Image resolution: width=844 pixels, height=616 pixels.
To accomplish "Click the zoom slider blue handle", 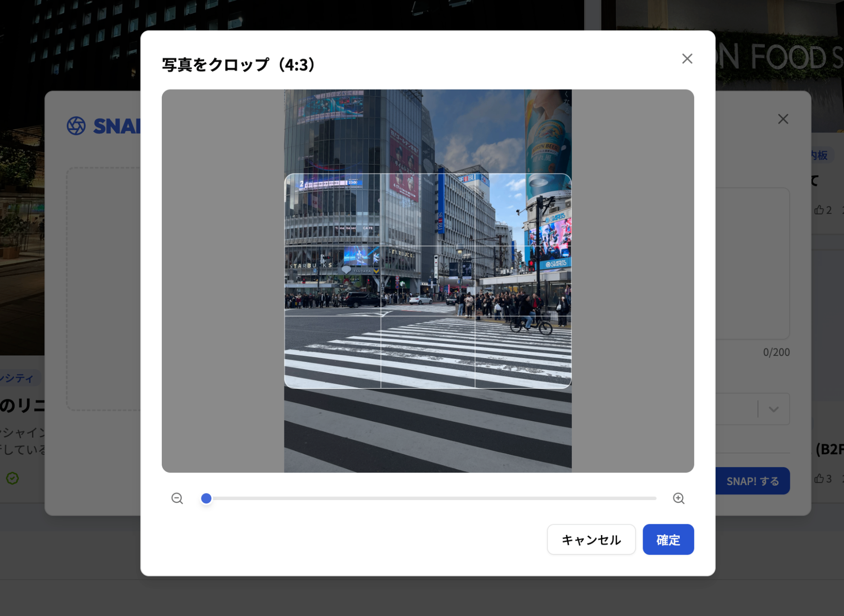I will 206,498.
